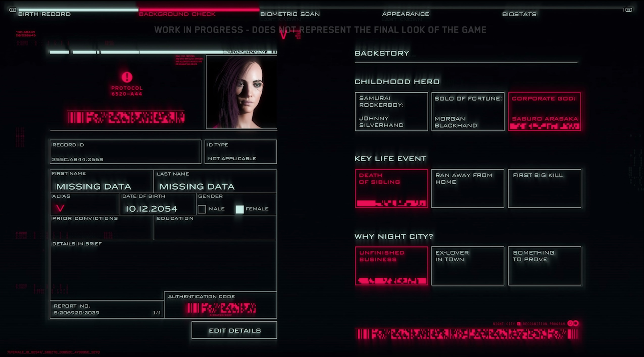This screenshot has height=357, width=644.
Task: Select Samurai Rockerboy: Johnny Silverhand icon
Action: [x=391, y=111]
